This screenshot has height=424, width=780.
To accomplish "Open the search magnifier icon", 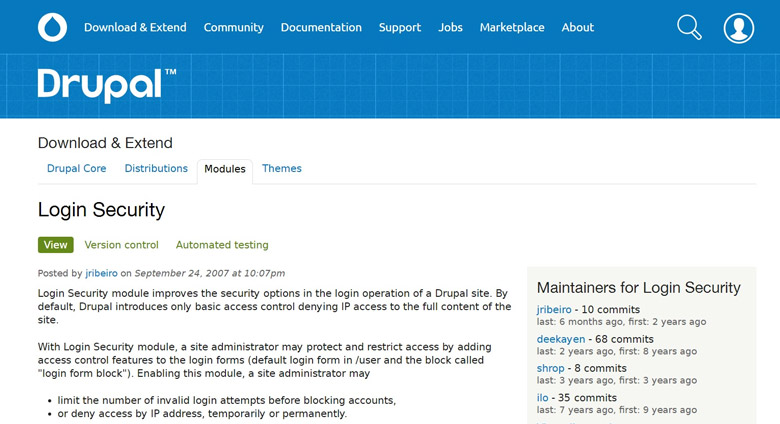I will coord(689,27).
